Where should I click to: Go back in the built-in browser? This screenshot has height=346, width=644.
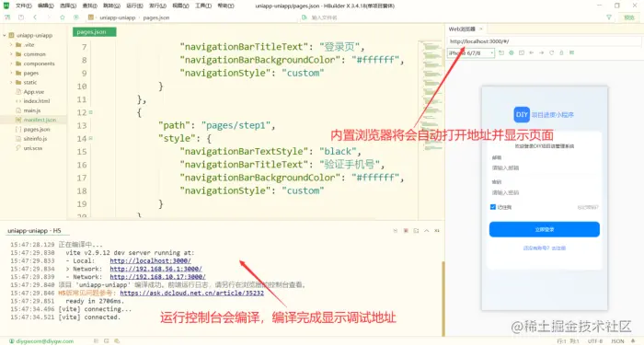[x=532, y=53]
